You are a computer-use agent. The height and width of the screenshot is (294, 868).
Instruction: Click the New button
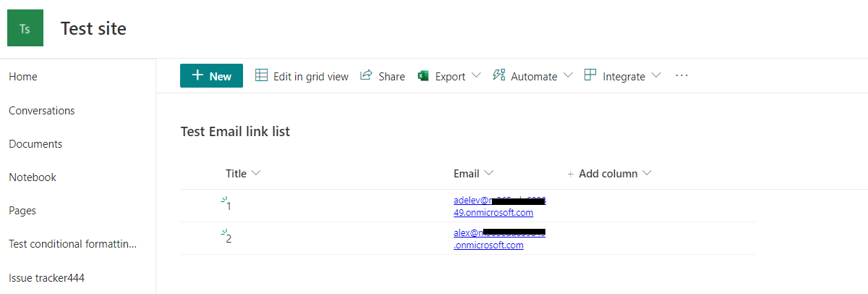(211, 76)
